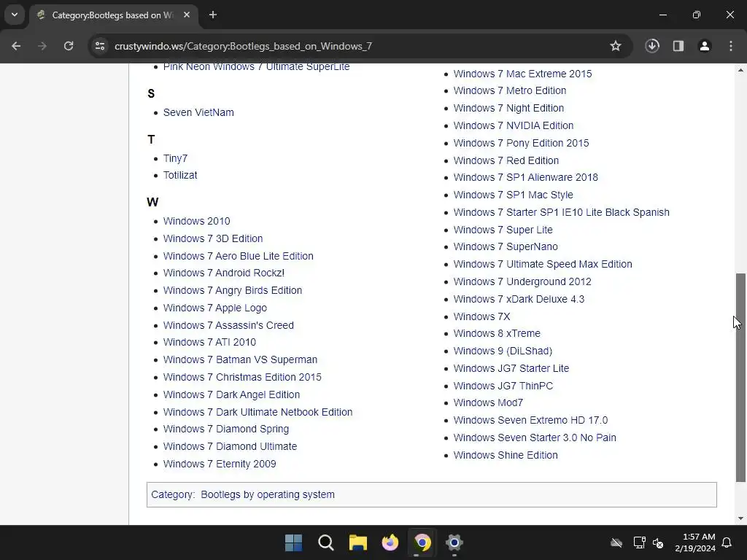Viewport: 747px width, 560px height.
Task: Open Windows 7 Android Rockz! link
Action: (224, 273)
